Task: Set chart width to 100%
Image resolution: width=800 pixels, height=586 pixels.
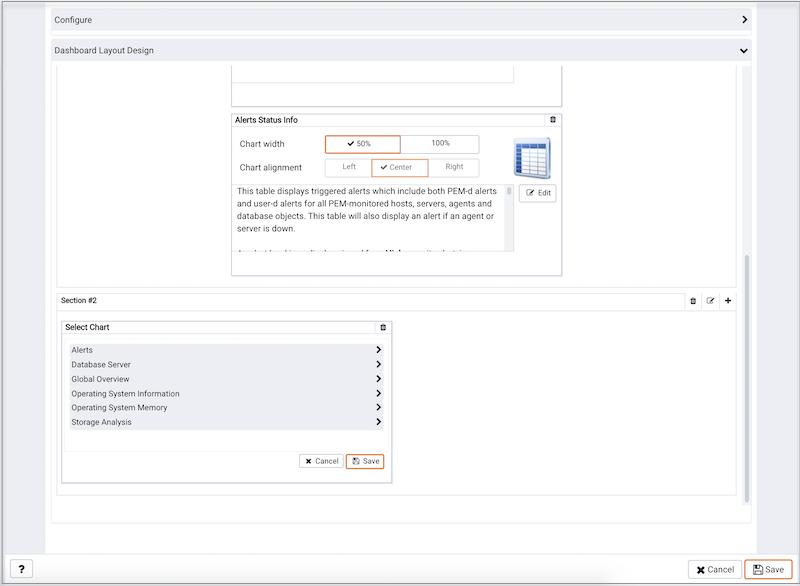Action: [x=440, y=144]
